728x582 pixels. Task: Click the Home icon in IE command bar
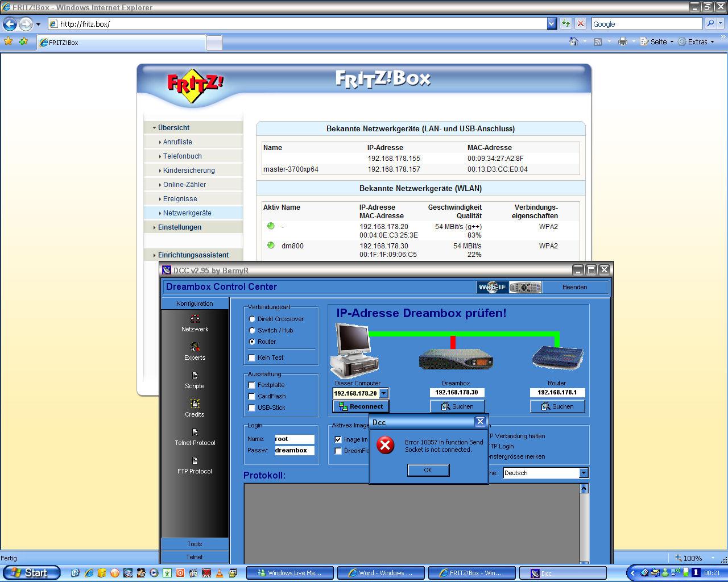click(574, 41)
